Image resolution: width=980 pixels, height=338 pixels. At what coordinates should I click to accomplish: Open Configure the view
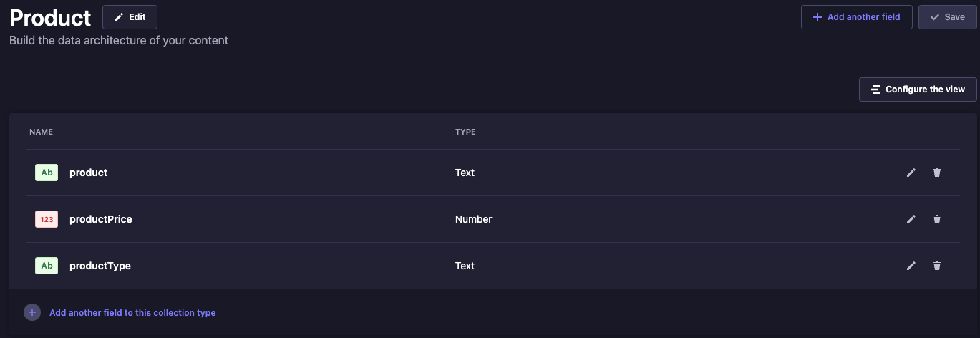(x=918, y=90)
